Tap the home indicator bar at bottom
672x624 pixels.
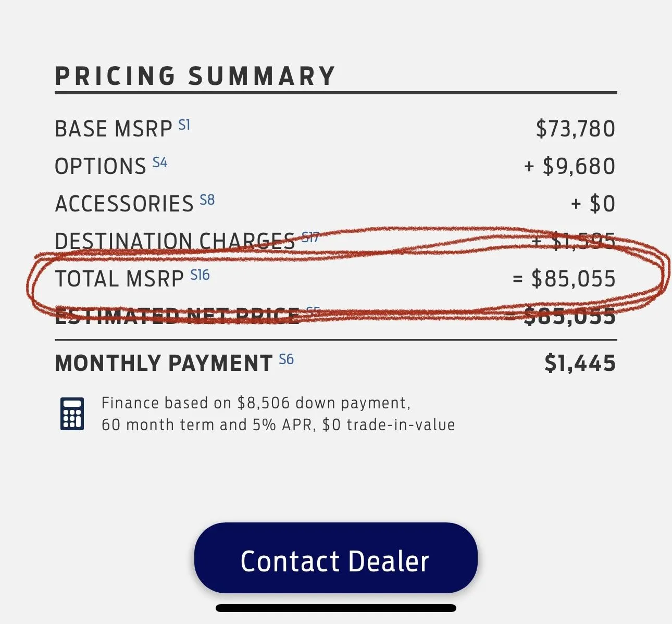point(336,608)
